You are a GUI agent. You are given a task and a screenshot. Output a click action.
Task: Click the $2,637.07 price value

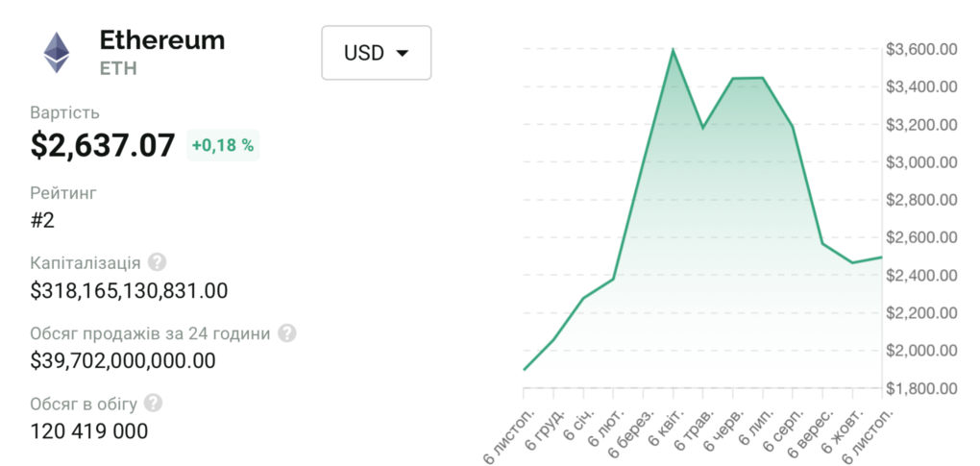pyautogui.click(x=103, y=145)
